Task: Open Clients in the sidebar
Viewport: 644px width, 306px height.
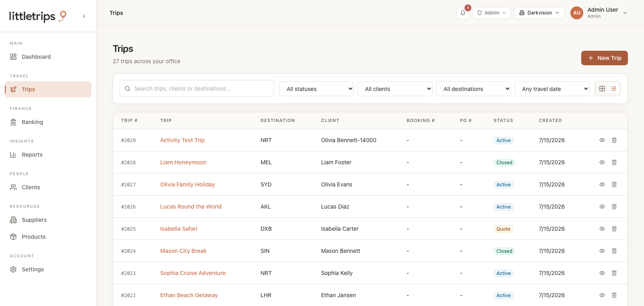Action: pyautogui.click(x=48, y=187)
